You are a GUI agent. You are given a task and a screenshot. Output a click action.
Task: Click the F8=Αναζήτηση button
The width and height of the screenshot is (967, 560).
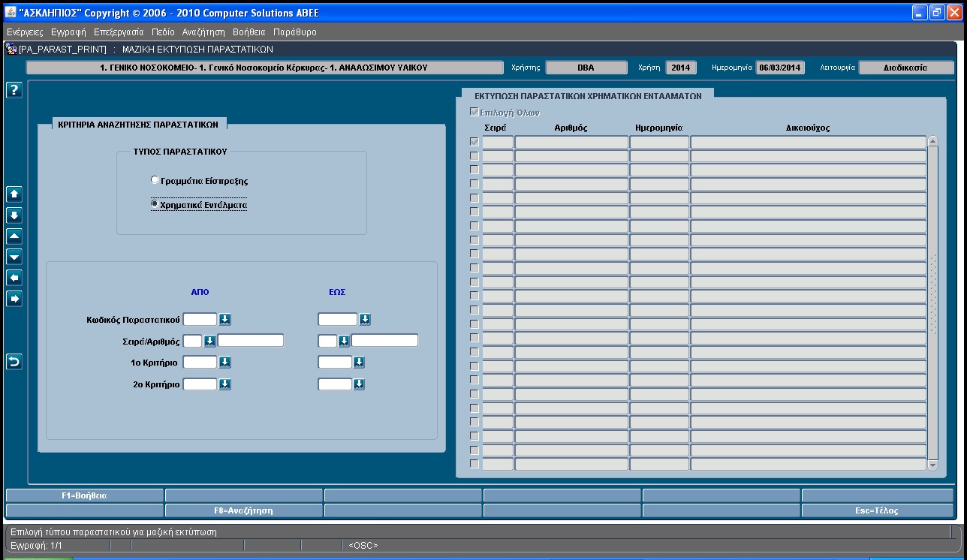point(243,510)
